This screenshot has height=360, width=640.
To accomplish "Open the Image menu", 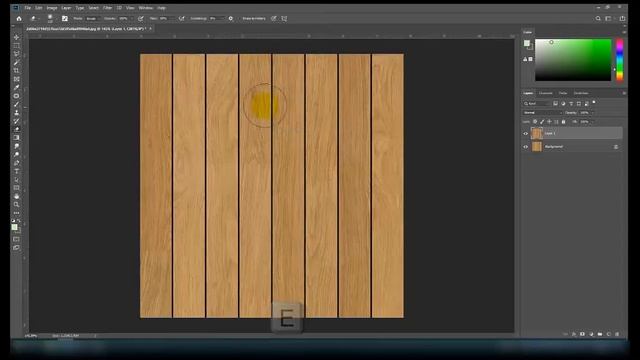I will [x=52, y=8].
